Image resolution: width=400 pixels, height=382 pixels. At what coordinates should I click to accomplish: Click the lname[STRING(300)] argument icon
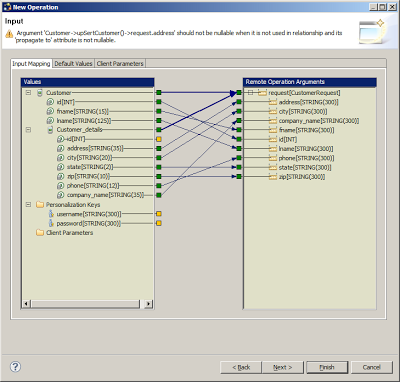pos(273,149)
